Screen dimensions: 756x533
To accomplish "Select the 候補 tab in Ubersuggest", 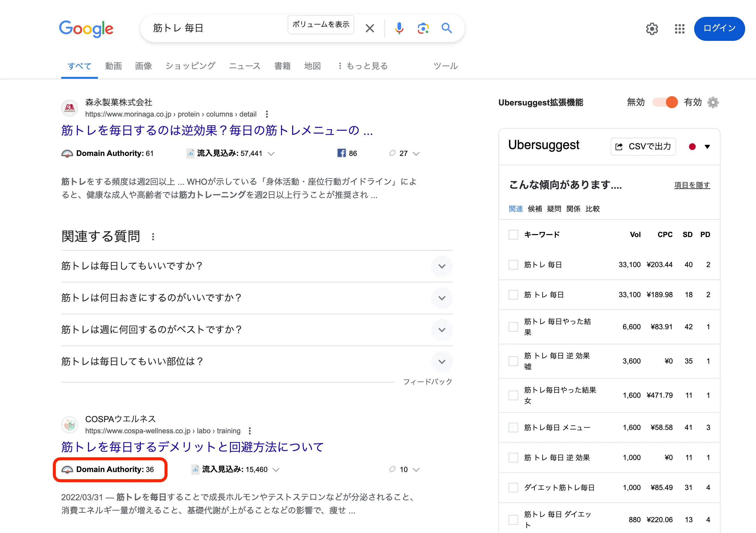I will [535, 209].
